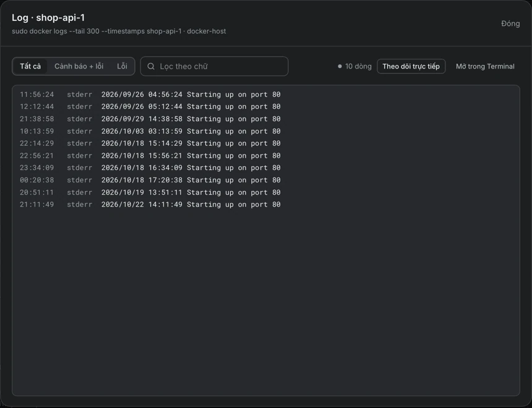Click the message dated 2026/10/22 14:11:49

(x=191, y=204)
